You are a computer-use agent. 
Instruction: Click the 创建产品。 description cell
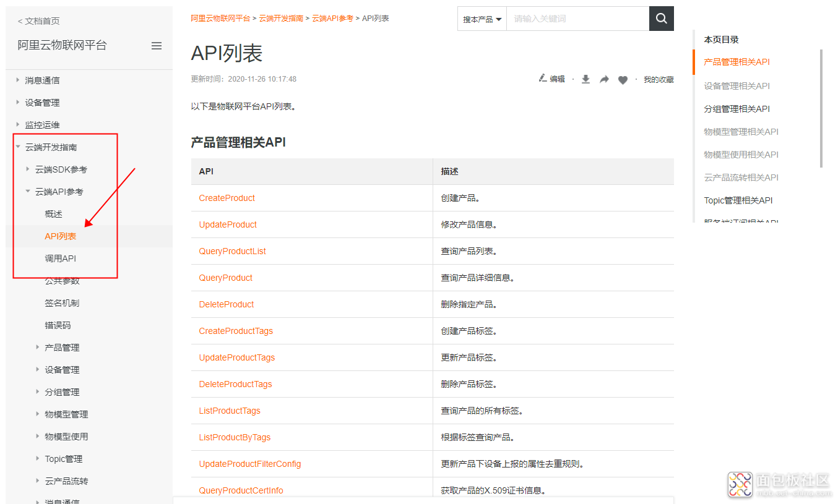click(553, 198)
